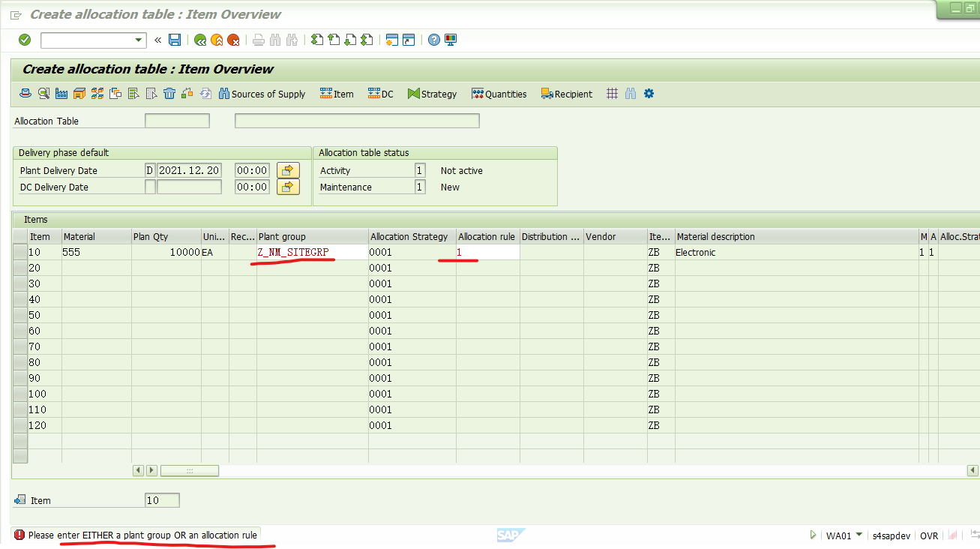Click the Print icon
Image resolution: width=980 pixels, height=549 pixels.
pos(259,40)
